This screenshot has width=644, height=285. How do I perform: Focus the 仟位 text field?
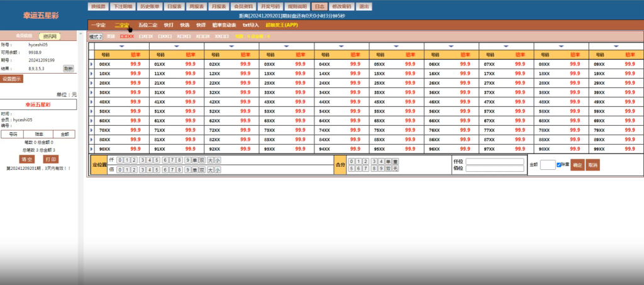[x=494, y=161]
